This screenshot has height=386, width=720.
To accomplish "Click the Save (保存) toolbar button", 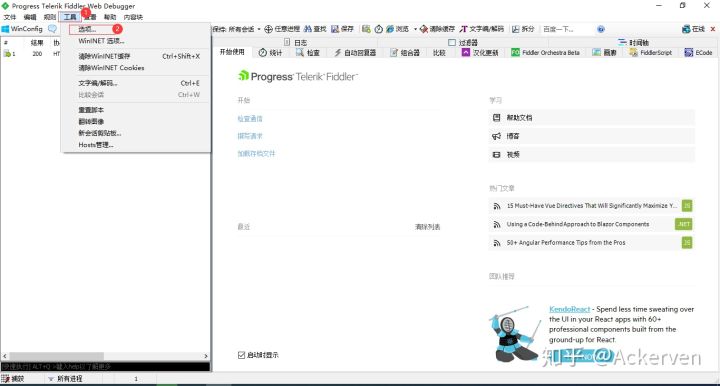I will point(343,29).
